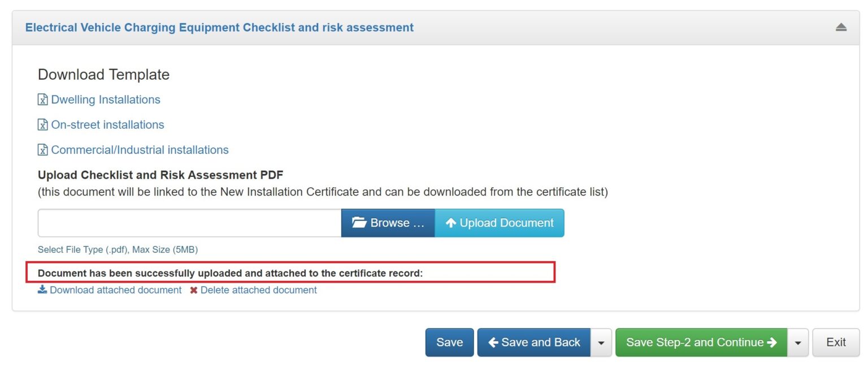Click the Excel icon beside Commercial/Industrial installations
The height and width of the screenshot is (368, 868).
[x=42, y=150]
